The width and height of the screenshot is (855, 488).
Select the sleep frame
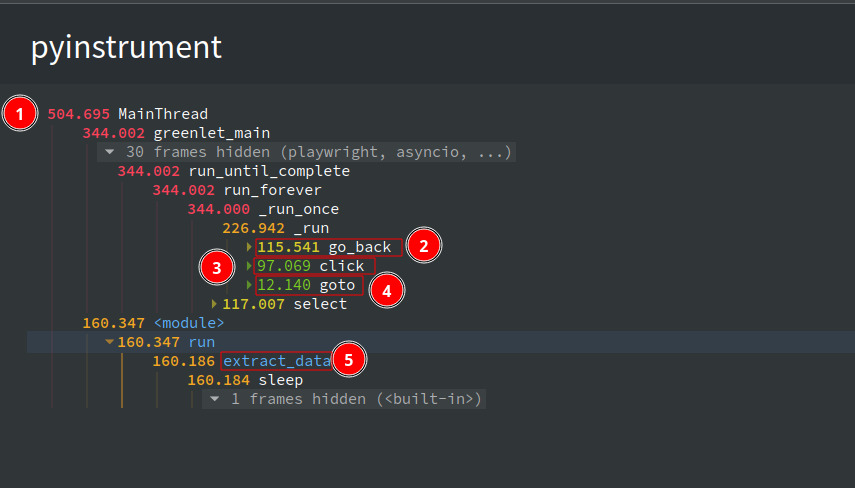click(x=245, y=380)
